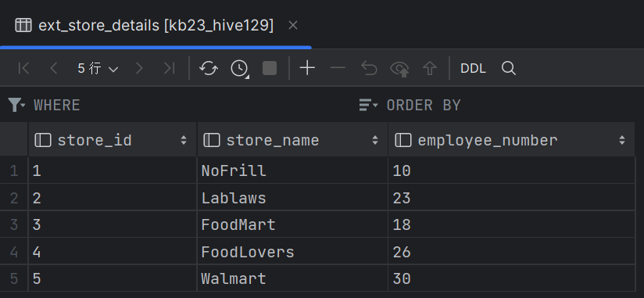
Task: Select the Walmart cell
Action: pyautogui.click(x=292, y=278)
